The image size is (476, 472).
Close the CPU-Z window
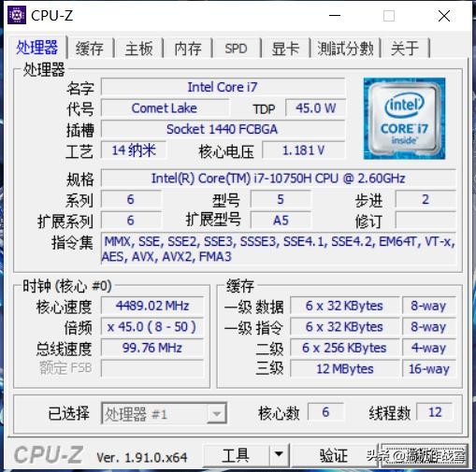pos(444,16)
